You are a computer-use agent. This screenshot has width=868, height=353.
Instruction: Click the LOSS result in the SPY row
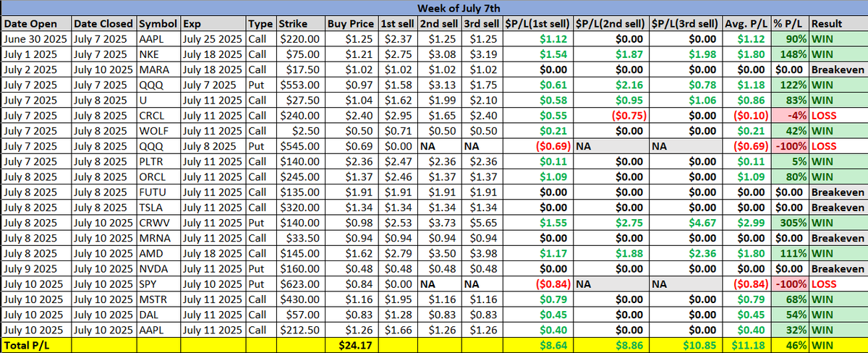838,284
